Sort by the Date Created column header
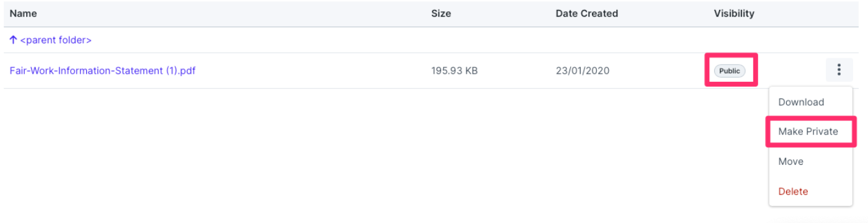Image resolution: width=868 pixels, height=223 pixels. pyautogui.click(x=587, y=13)
